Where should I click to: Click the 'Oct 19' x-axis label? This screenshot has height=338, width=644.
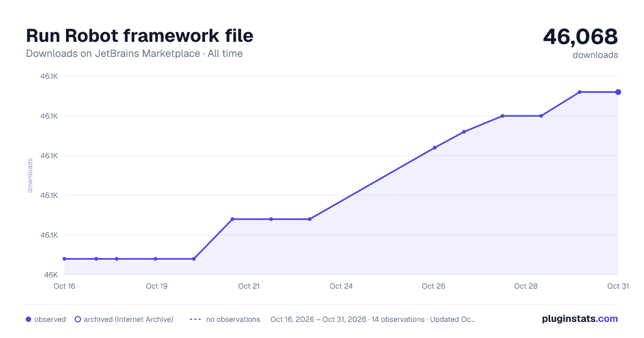coord(157,286)
